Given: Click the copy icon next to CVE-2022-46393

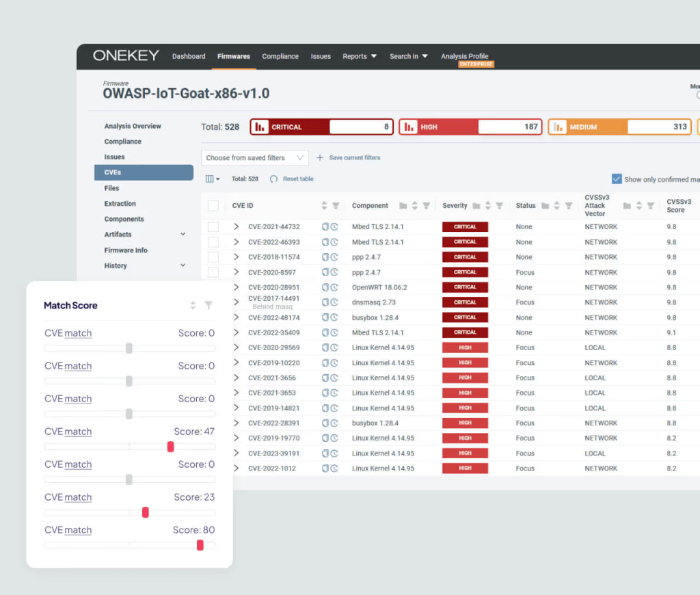Looking at the screenshot, I should 325,242.
